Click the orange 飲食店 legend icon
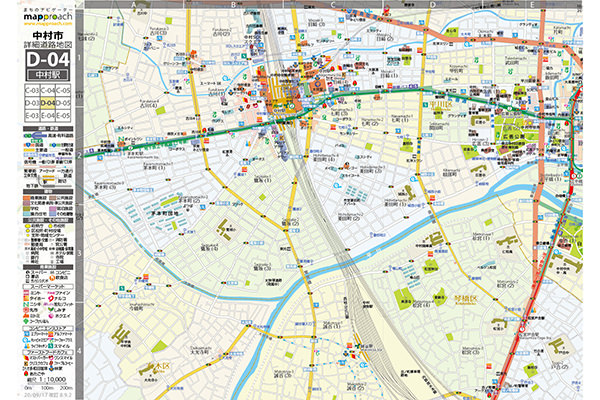Screen dimensions: 600x400 52,278
